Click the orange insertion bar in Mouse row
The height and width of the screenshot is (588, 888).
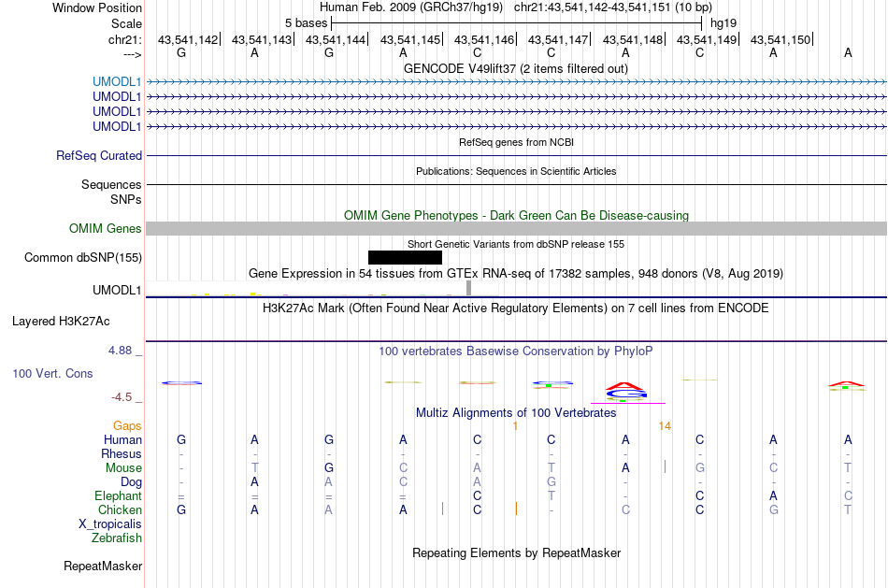point(665,466)
